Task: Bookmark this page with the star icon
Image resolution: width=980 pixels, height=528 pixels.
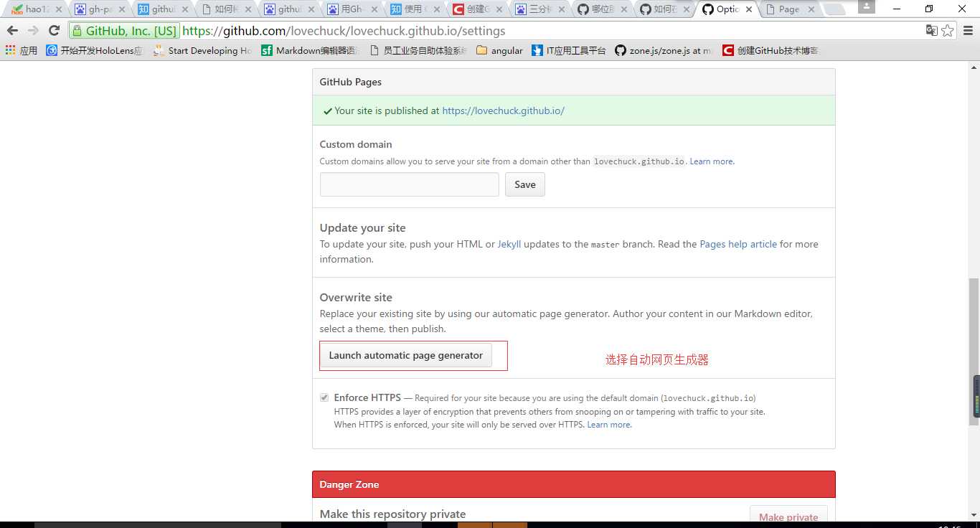Action: point(948,30)
